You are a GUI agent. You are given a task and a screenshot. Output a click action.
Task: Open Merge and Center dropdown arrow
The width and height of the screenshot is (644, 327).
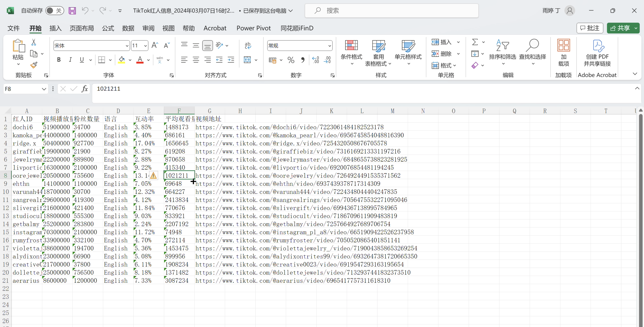256,60
